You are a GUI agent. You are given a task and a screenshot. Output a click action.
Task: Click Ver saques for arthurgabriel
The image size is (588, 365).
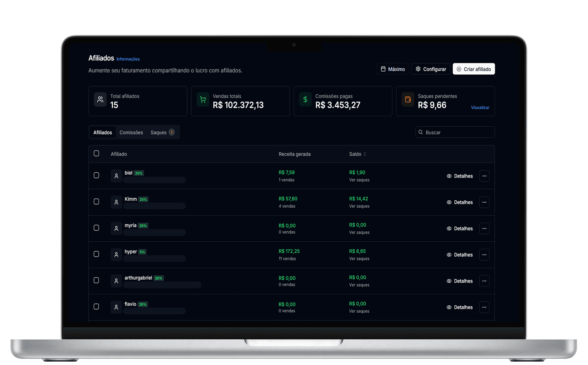[359, 285]
